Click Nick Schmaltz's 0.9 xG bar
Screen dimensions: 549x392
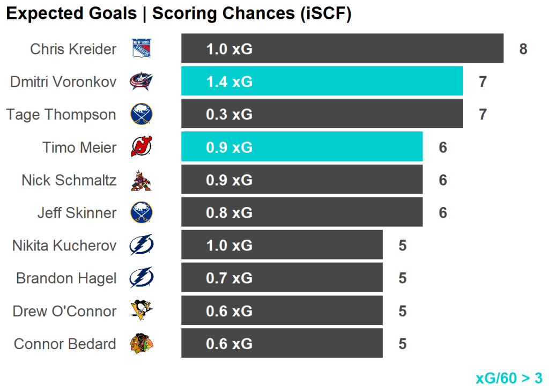click(x=301, y=180)
